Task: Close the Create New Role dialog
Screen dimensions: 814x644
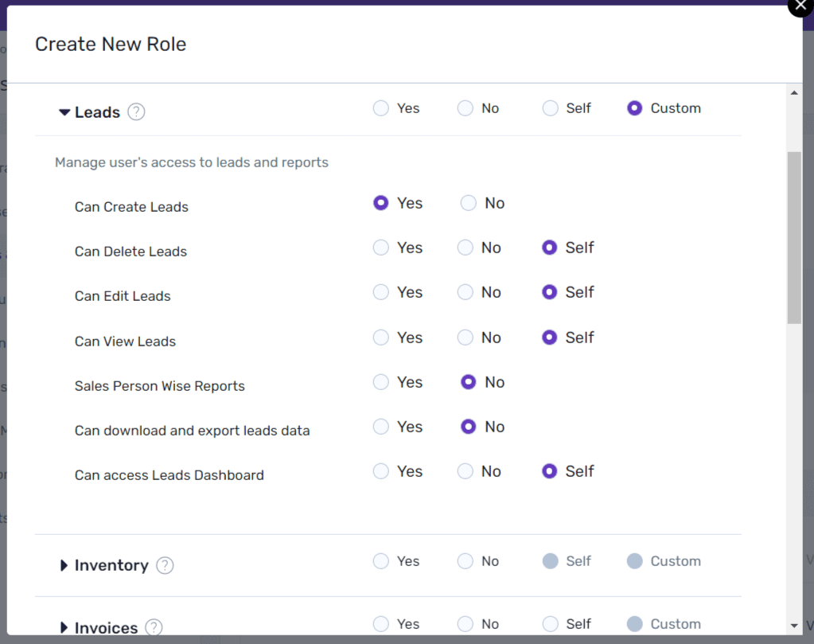Action: tap(801, 6)
